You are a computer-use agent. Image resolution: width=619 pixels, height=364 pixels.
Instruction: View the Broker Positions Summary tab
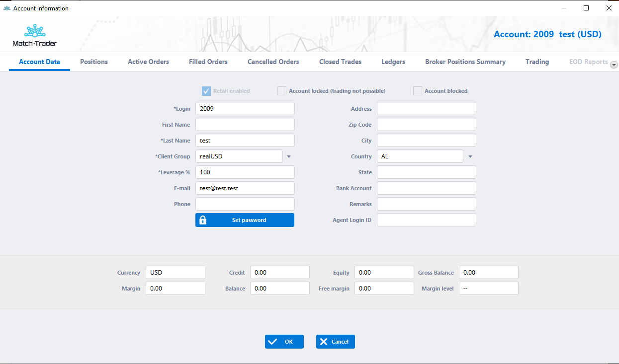click(465, 62)
